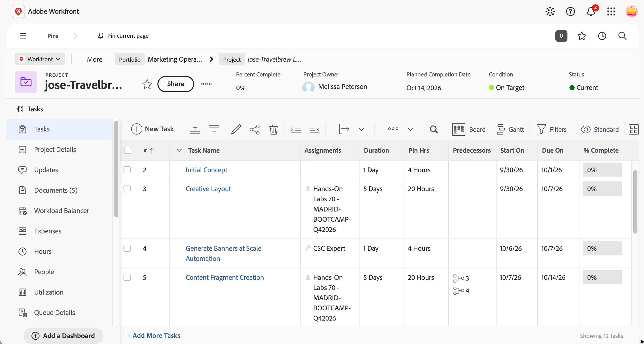This screenshot has width=644, height=344.
Task: Open the main hamburger menu
Action: pos(23,36)
